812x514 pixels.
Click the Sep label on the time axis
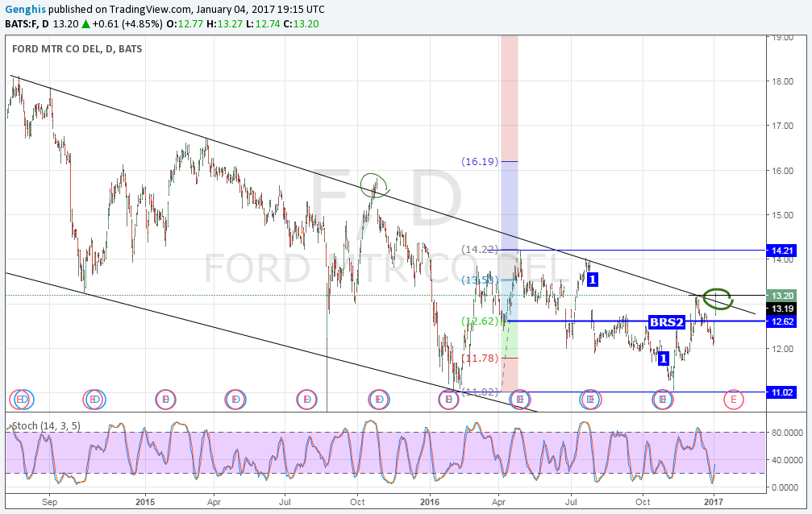pos(50,502)
